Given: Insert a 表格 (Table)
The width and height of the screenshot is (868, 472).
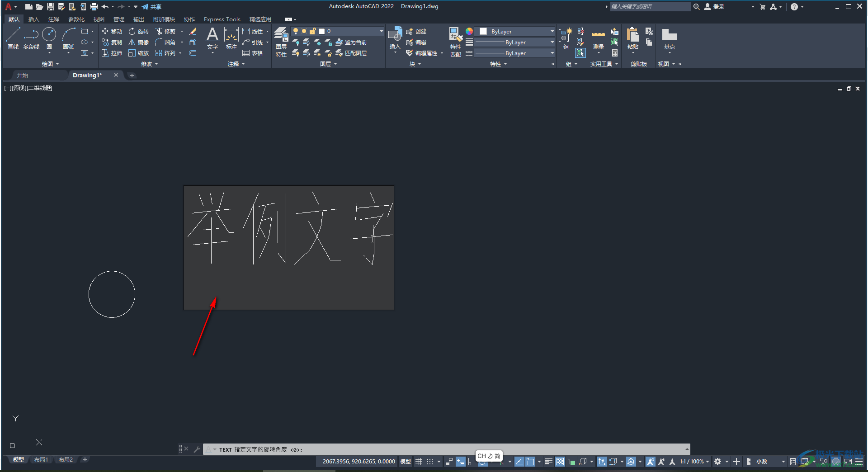Looking at the screenshot, I should tap(253, 53).
